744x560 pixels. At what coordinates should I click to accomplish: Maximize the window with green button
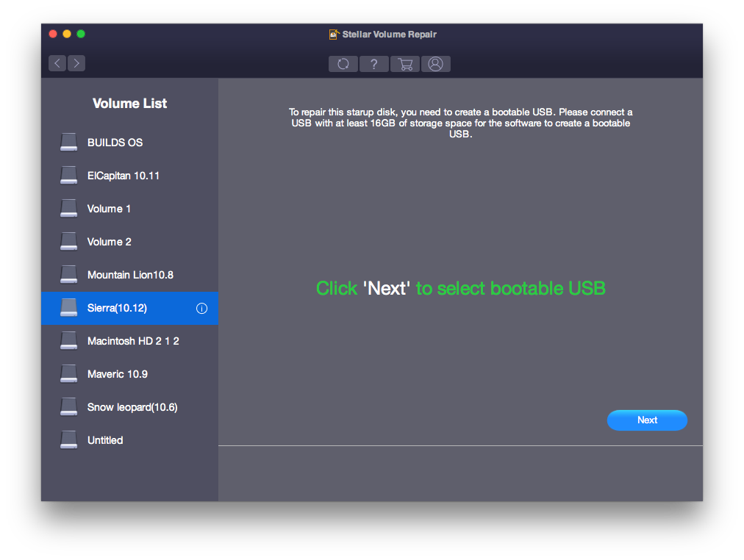tap(81, 34)
